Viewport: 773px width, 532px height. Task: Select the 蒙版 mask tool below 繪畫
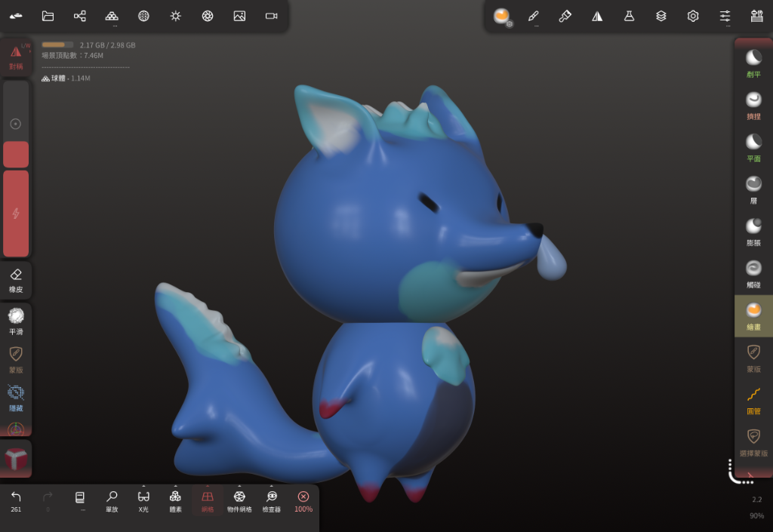tap(754, 358)
